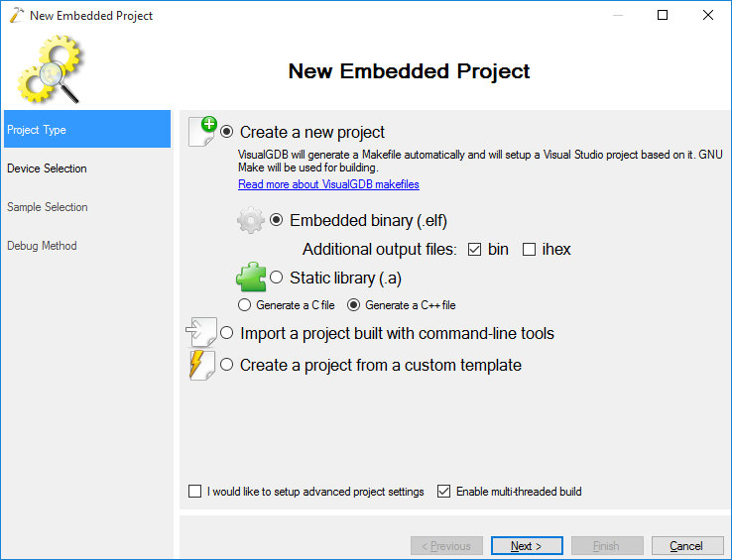Toggle the bin additional output checkbox
Screen dimensions: 732x560
pos(474,249)
